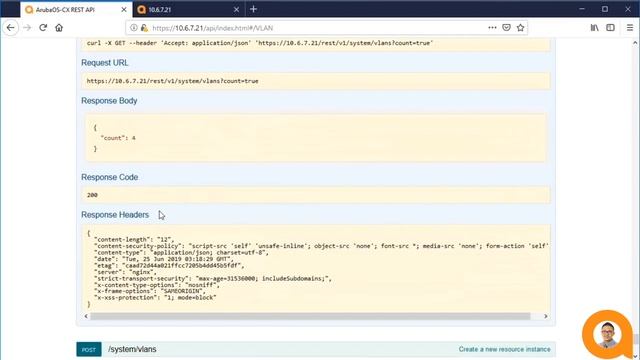Click the POST method badge

point(89,349)
